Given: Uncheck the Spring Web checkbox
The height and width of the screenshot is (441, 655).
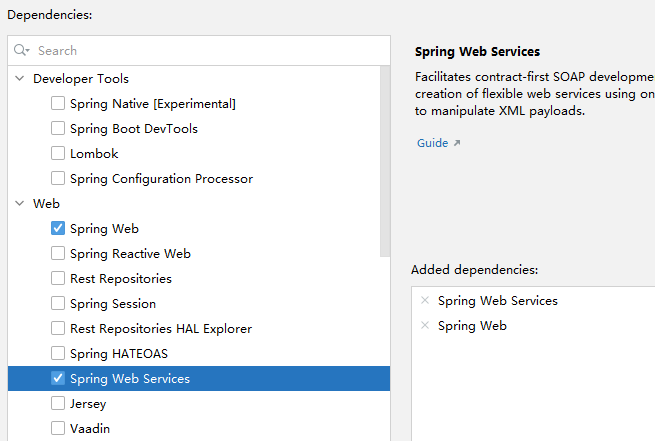Looking at the screenshot, I should click(58, 228).
